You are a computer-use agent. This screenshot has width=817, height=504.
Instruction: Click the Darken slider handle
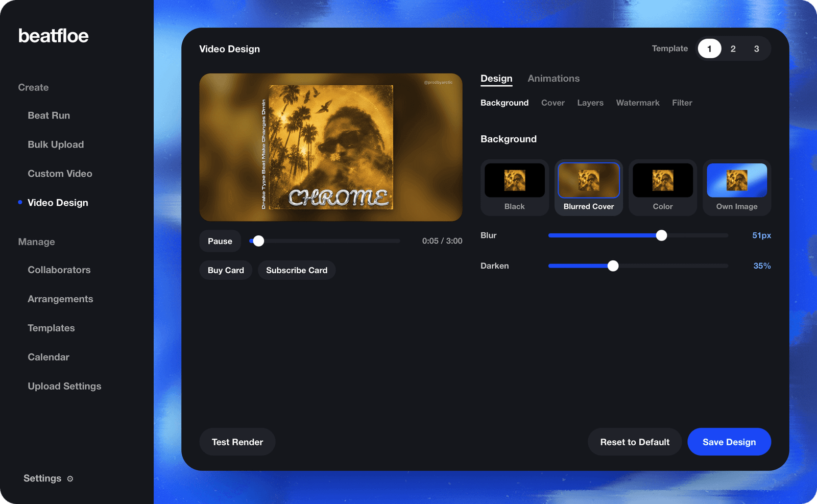click(613, 266)
